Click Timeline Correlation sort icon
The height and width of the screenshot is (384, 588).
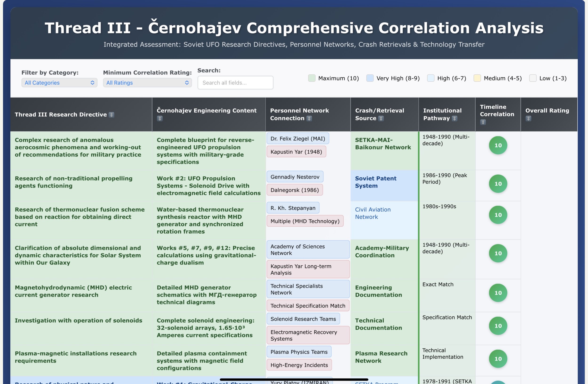pyautogui.click(x=483, y=122)
